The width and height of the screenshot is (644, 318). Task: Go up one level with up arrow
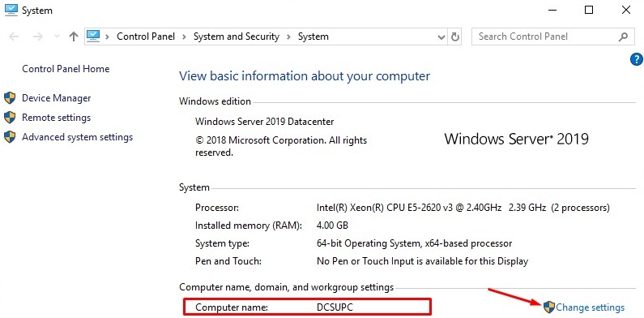click(x=74, y=37)
